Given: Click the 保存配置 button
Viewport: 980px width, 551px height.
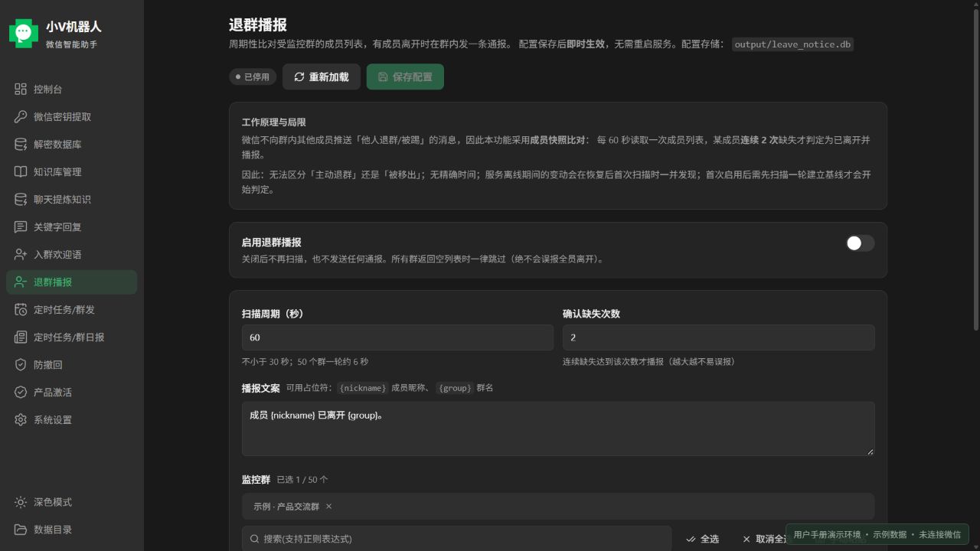Looking at the screenshot, I should (405, 77).
